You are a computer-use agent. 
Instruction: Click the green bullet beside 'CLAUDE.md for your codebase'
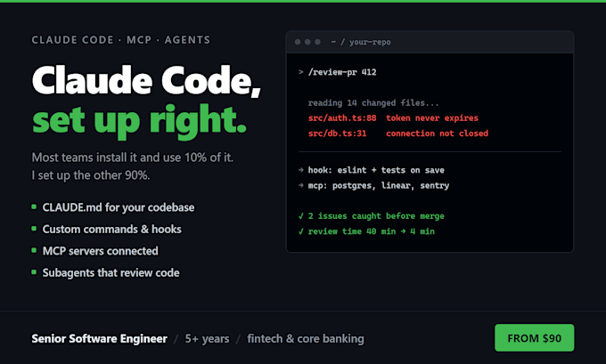[x=34, y=206]
